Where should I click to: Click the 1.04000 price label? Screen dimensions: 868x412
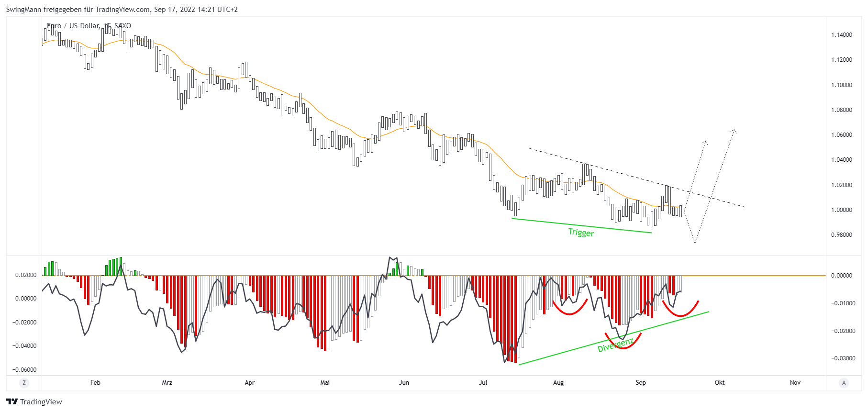(842, 160)
